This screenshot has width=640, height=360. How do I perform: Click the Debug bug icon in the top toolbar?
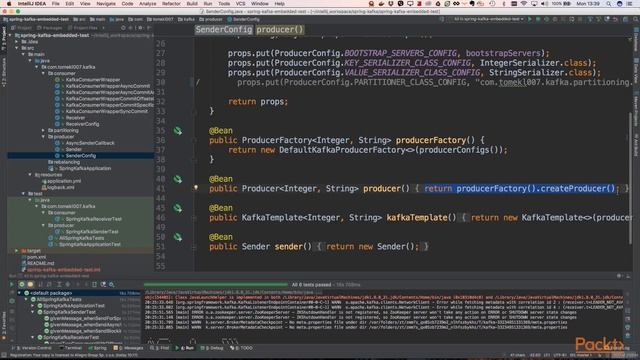point(538,19)
